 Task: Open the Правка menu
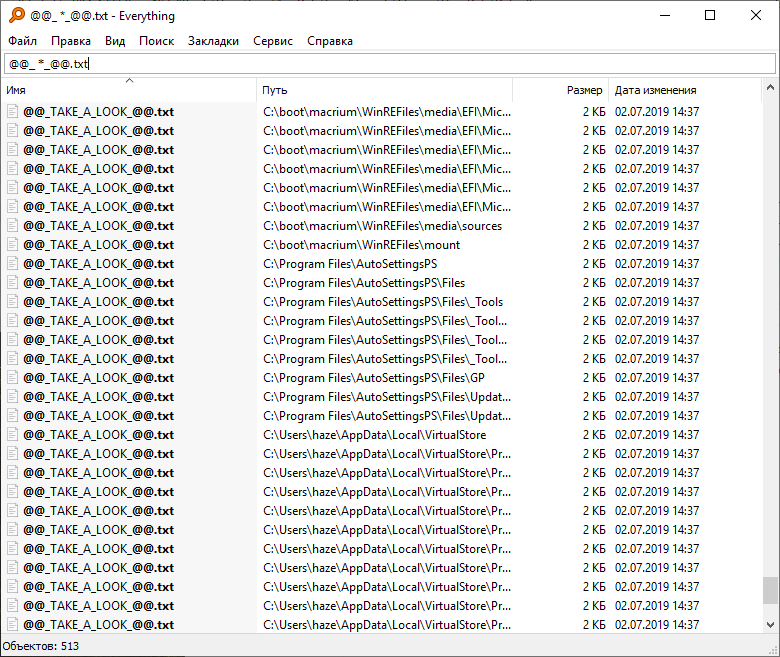click(71, 41)
